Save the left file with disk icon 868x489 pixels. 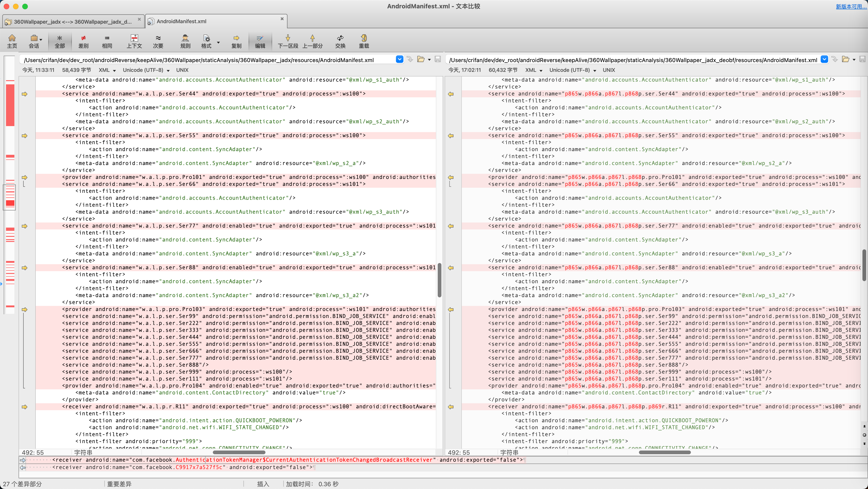(x=437, y=59)
